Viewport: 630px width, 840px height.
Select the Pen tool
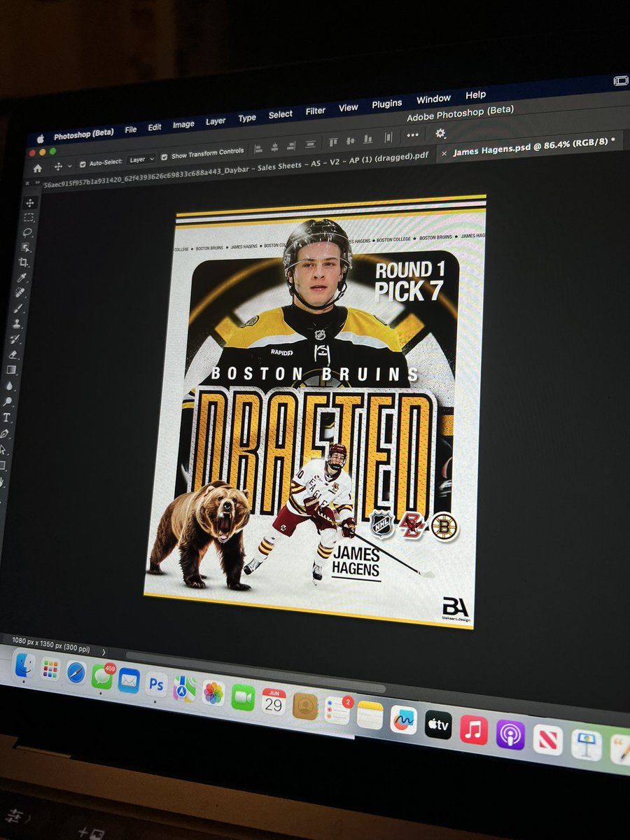(x=5, y=433)
